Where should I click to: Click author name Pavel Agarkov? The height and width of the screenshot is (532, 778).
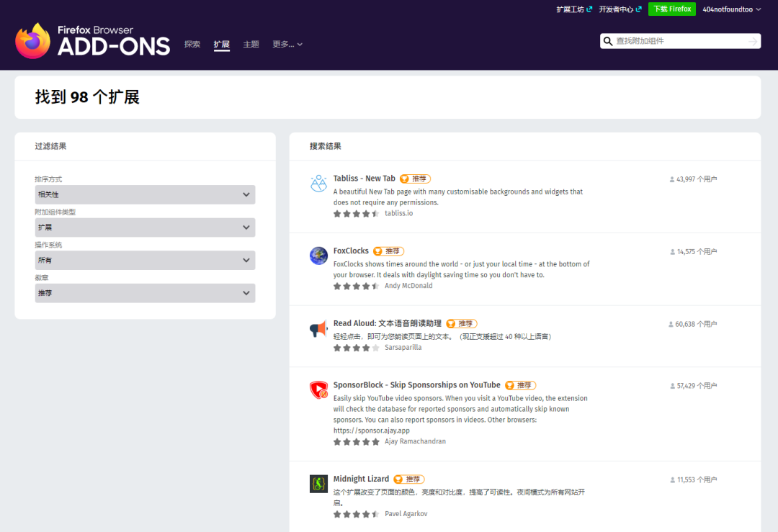tap(406, 514)
